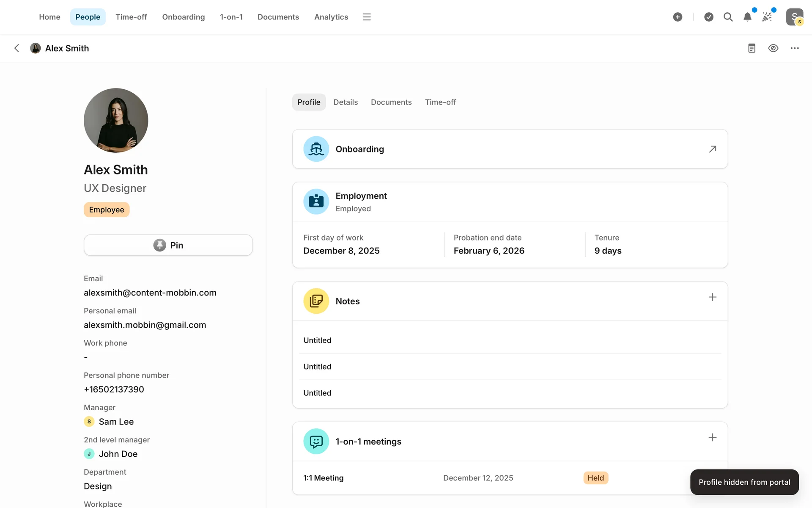Toggle profile visibility eye icon
Screen dimensions: 812x508
pos(773,48)
